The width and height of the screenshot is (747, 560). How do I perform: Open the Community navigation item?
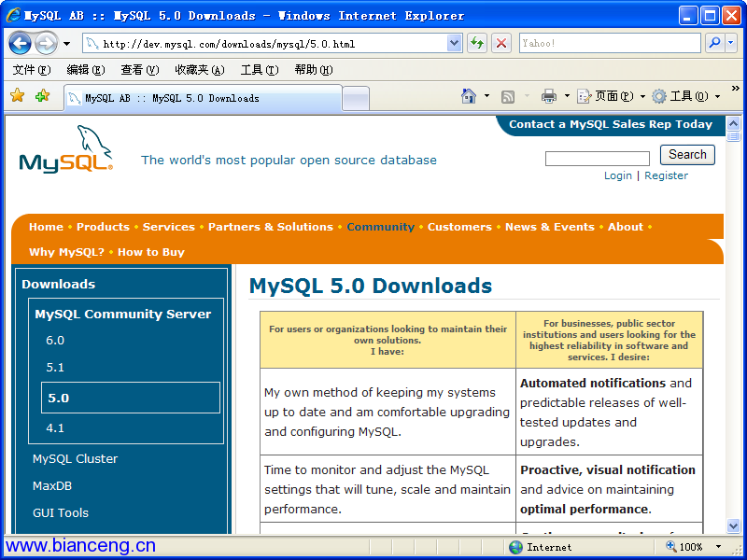[x=381, y=227]
